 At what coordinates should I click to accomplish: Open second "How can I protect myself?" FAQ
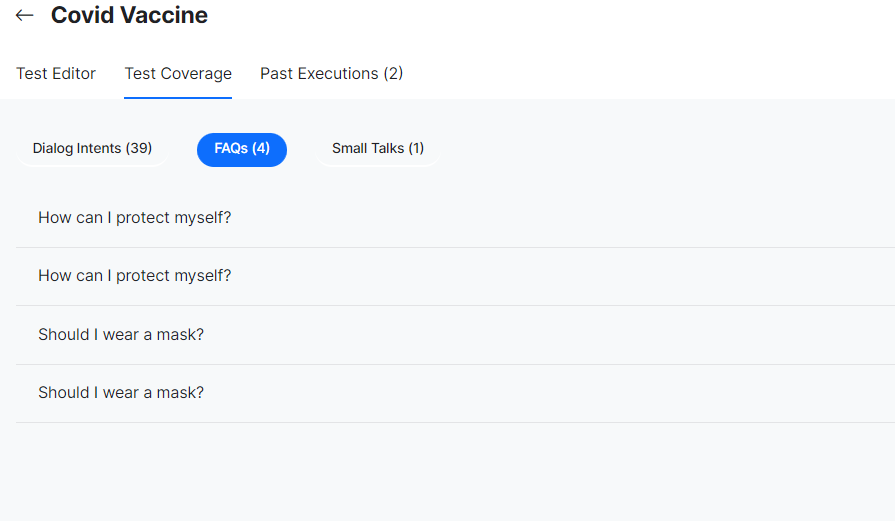coord(135,276)
